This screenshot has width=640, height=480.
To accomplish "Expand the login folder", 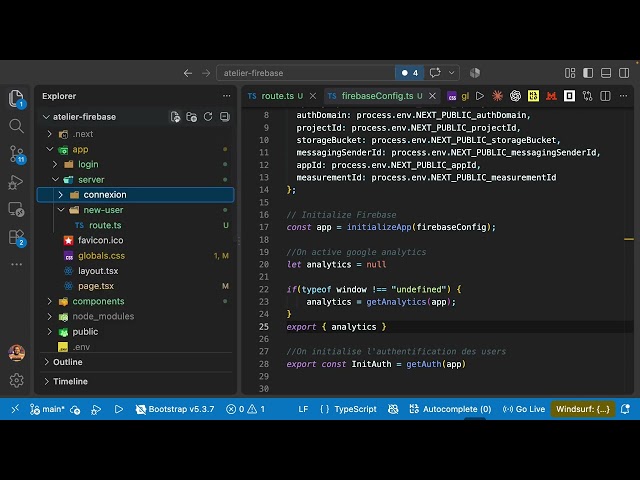I will pos(55,164).
